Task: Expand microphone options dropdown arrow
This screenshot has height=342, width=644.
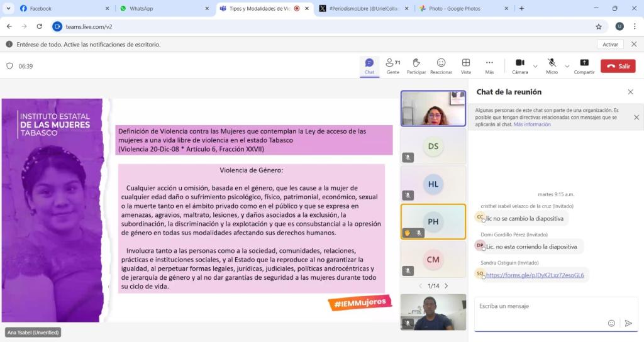Action: [x=567, y=66]
